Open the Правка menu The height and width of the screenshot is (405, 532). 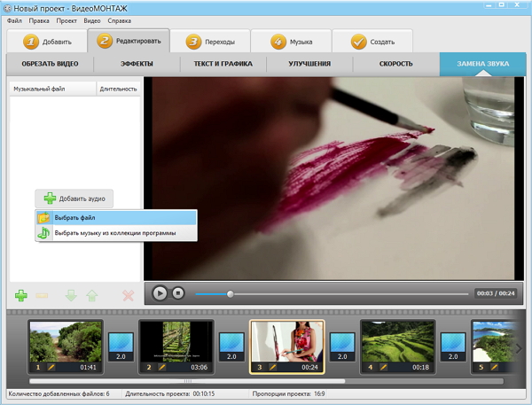(39, 20)
